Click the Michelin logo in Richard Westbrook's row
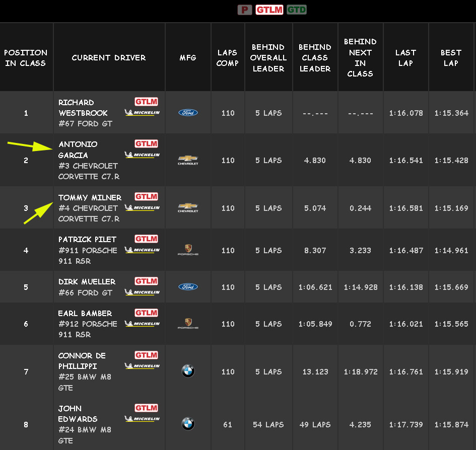The image size is (476, 450). click(142, 113)
